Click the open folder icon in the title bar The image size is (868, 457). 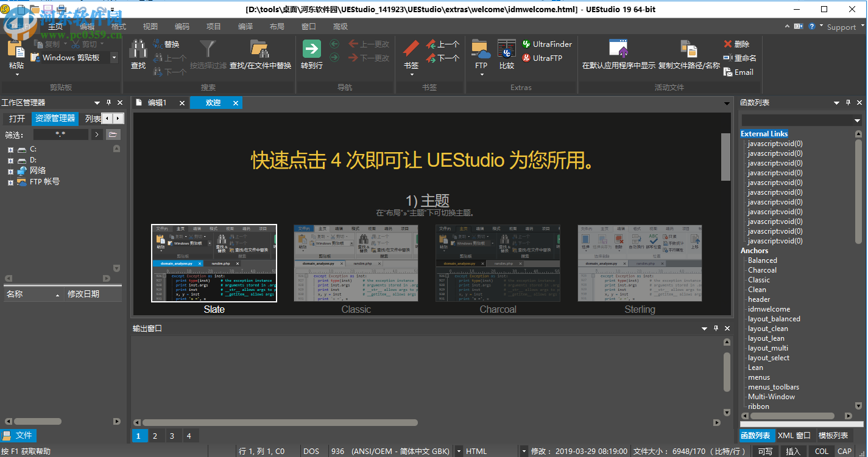(34, 9)
